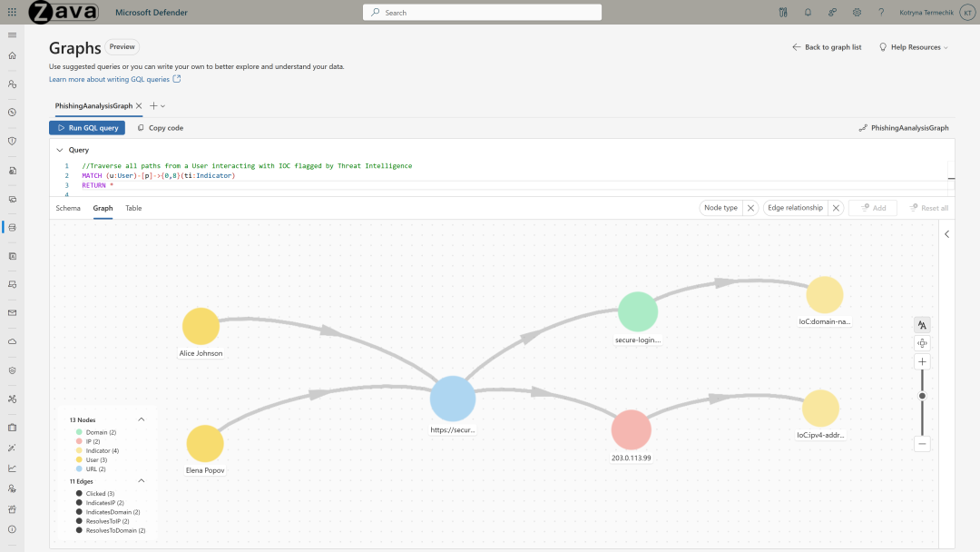Open Learn more about writing GQL queries
980x552 pixels.
point(109,79)
